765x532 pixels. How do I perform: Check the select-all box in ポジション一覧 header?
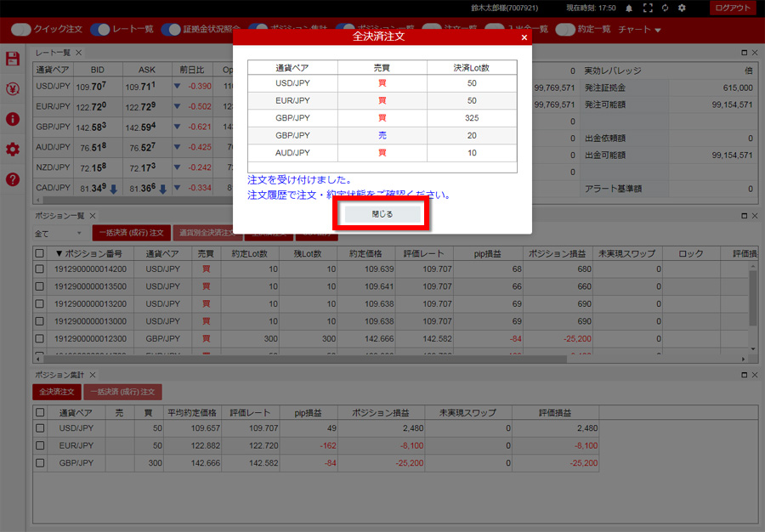(x=39, y=253)
